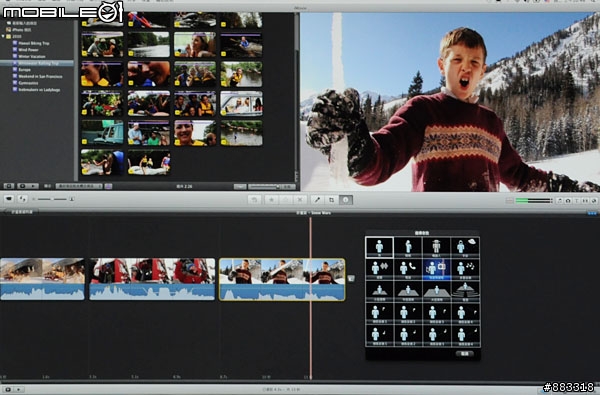
Task: Choose the Multi-tune musical notes effect
Action: pyautogui.click(x=465, y=269)
